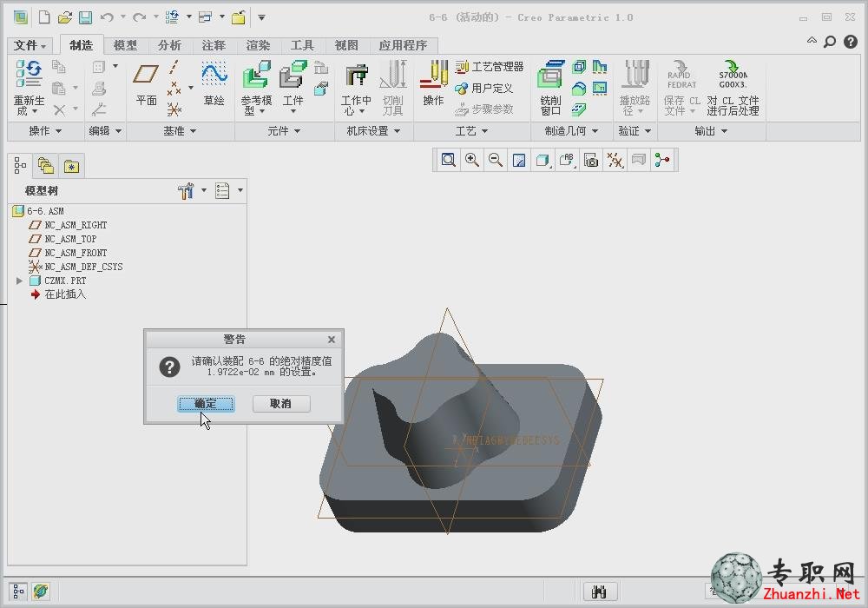Click the close window folder icon in quick access toolbar

point(239,17)
